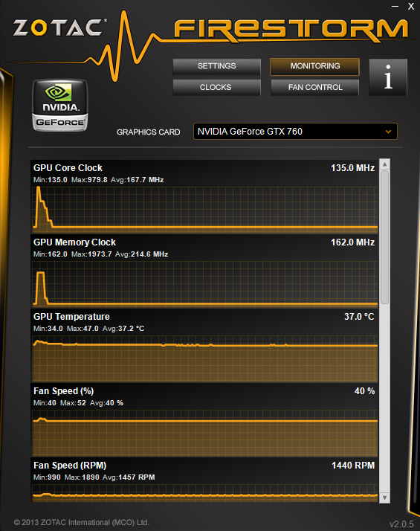This screenshot has height=531, width=420.
Task: Click the Fan Speed (RPM) title
Action: point(70,466)
